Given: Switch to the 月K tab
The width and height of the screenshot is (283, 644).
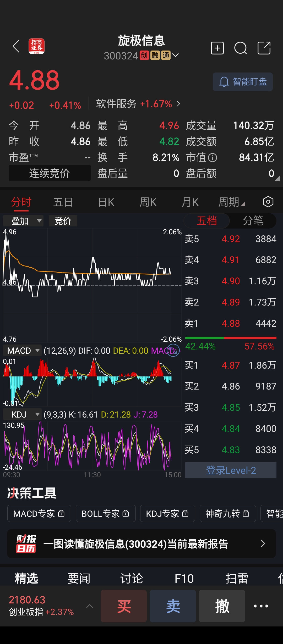Looking at the screenshot, I should pos(190,202).
